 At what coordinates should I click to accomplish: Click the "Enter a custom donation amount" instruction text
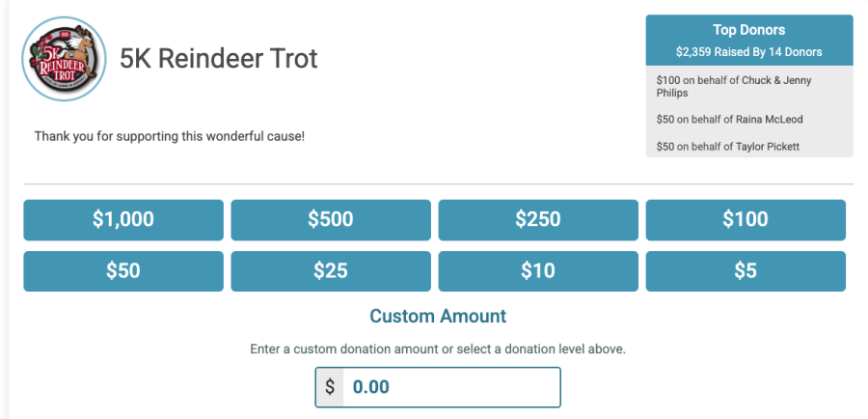point(438,349)
